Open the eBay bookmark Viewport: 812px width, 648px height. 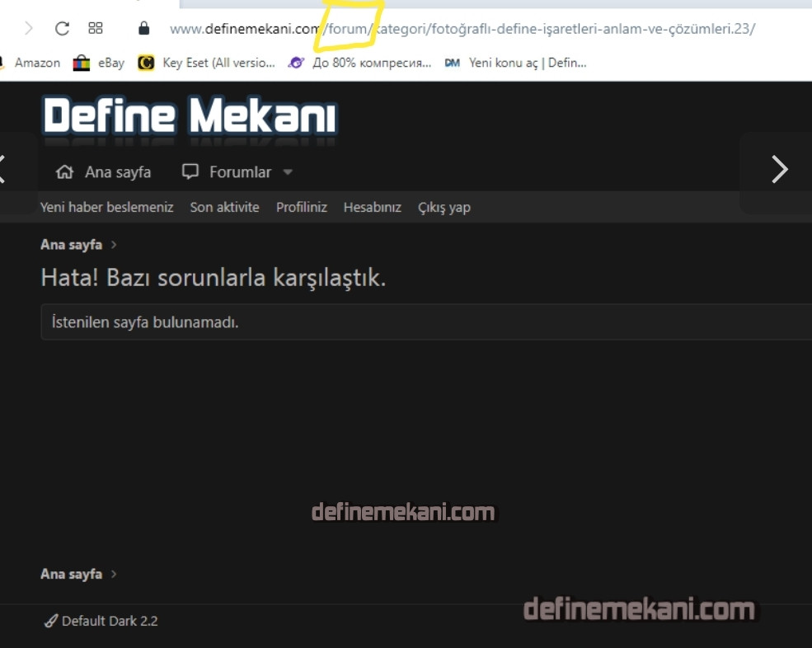coord(99,63)
